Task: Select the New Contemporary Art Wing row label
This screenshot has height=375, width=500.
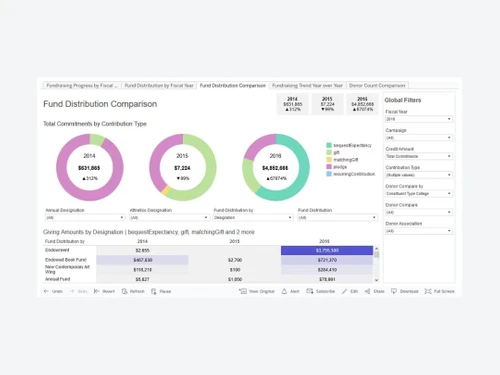Action: 67,269
